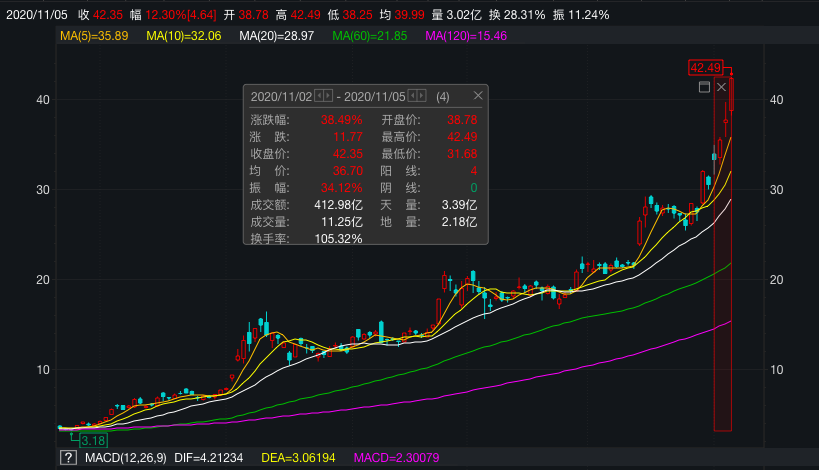819x470 pixels.
Task: Close the red selection range on chart
Action: pos(722,88)
